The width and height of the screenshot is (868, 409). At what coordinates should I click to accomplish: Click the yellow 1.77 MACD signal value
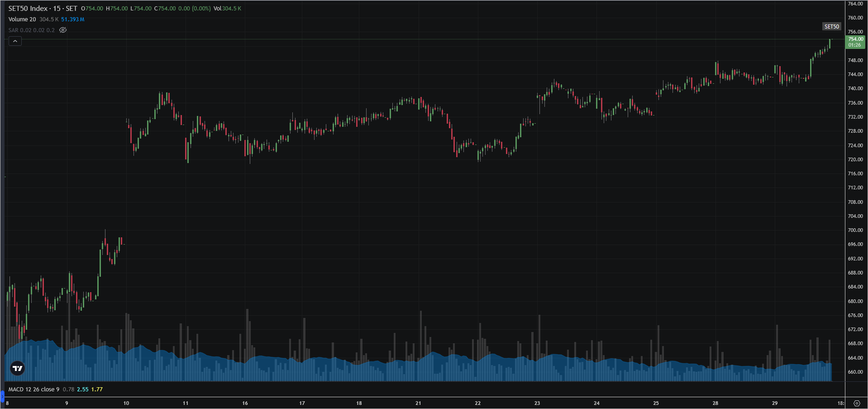(97, 389)
